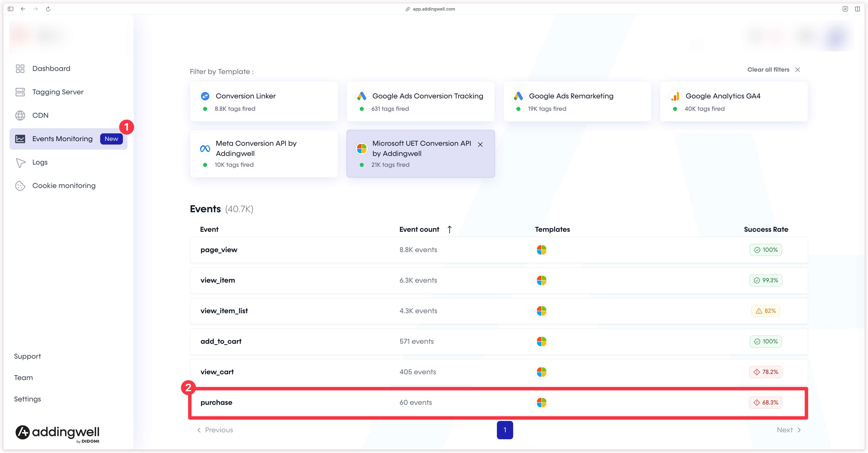
Task: Click the 68.3% success rate badge for purchase
Action: [766, 402]
